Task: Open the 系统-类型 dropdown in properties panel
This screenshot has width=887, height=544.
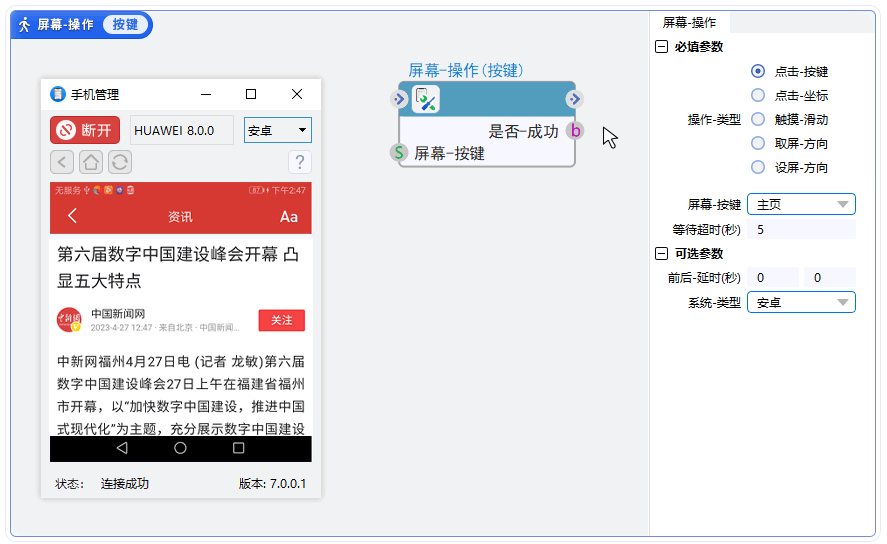Action: [801, 302]
